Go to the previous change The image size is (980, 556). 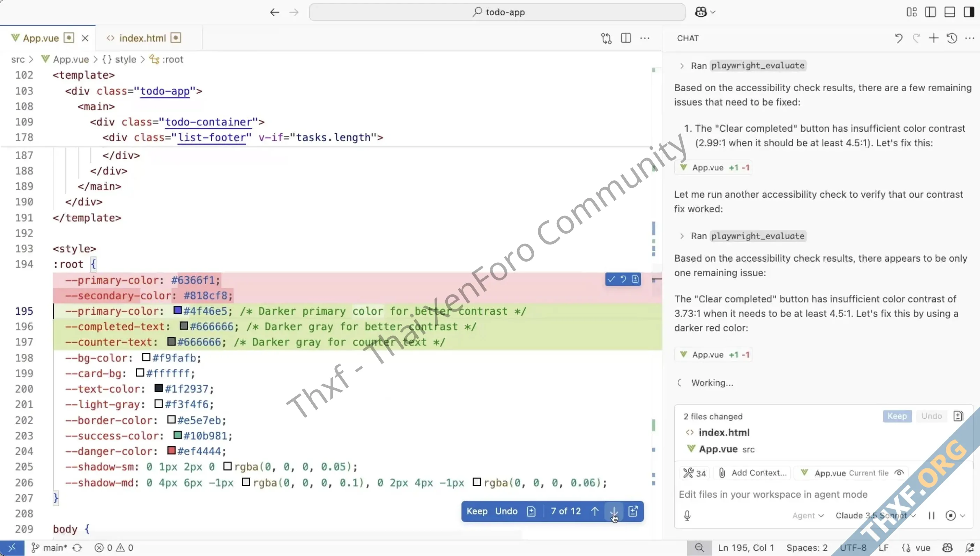[x=595, y=511]
